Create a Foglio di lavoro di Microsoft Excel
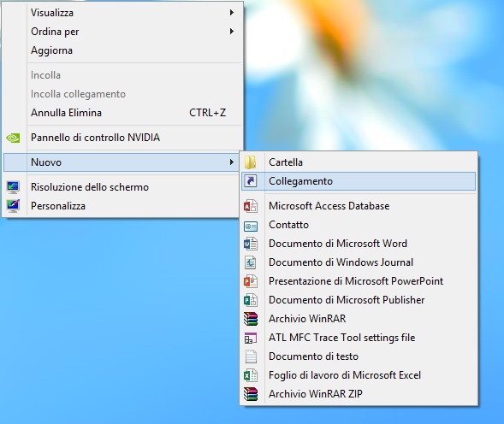Image resolution: width=504 pixels, height=424 pixels. 359,375
